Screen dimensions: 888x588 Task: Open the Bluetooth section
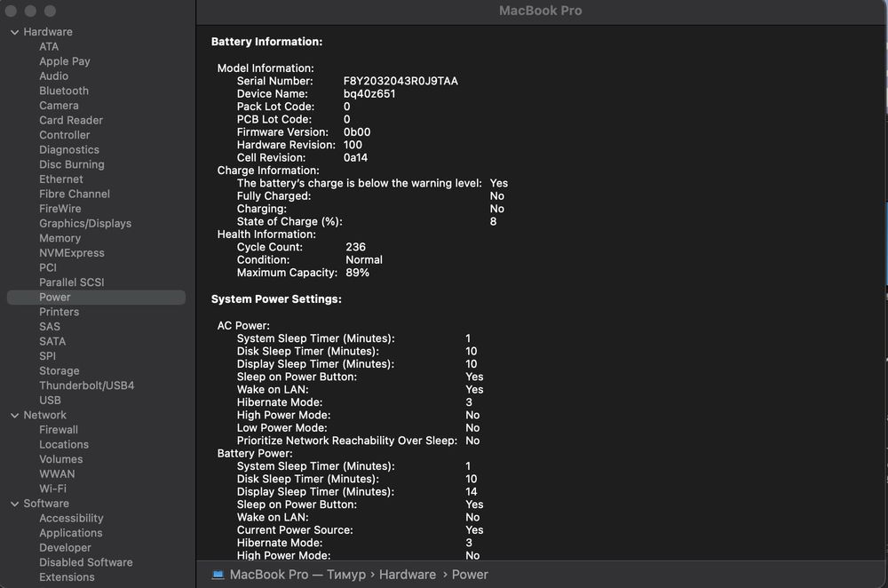64,91
